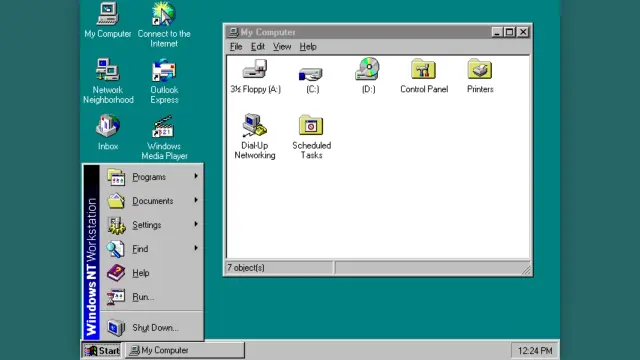Minimize the My Computer window

[x=496, y=32]
